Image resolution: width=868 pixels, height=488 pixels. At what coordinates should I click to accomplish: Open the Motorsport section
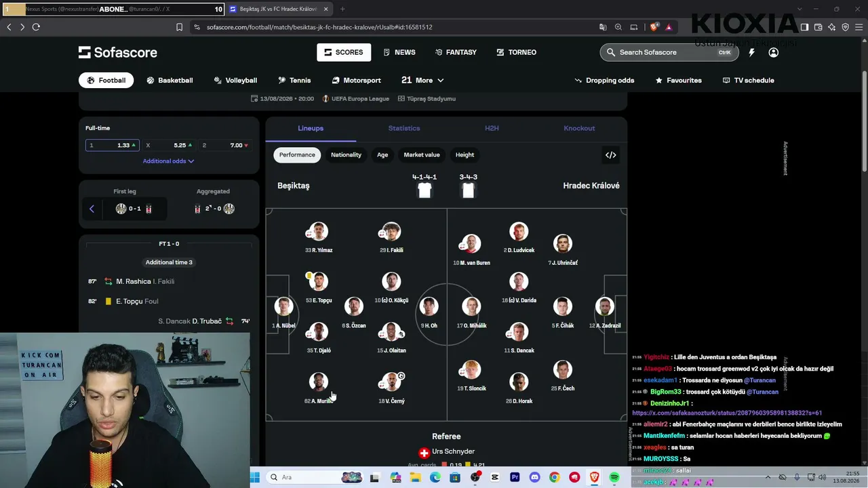click(x=356, y=80)
